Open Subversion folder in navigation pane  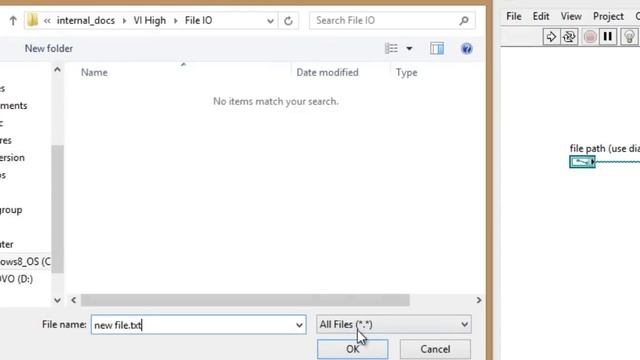click(x=12, y=158)
